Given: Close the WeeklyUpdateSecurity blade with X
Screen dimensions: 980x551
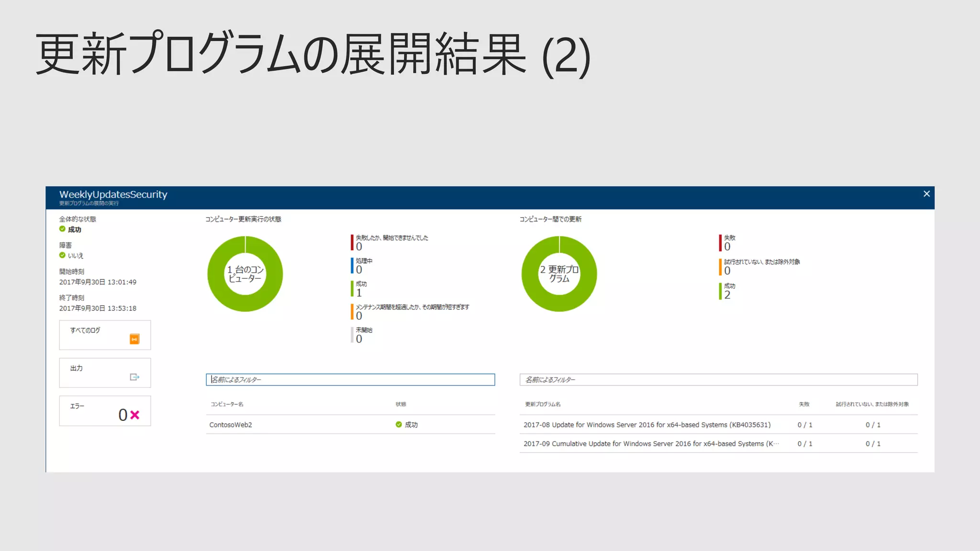Looking at the screenshot, I should tap(926, 194).
